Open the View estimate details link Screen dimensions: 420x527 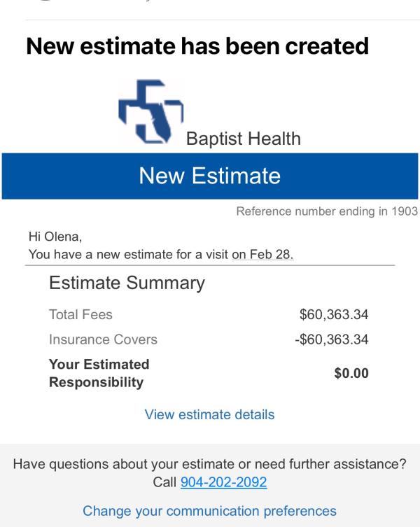pos(209,414)
